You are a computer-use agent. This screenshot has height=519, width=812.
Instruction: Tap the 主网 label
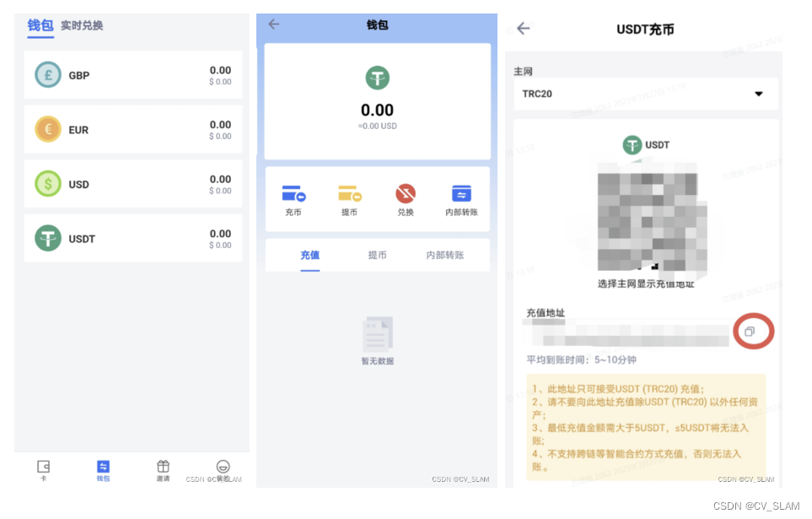(523, 71)
